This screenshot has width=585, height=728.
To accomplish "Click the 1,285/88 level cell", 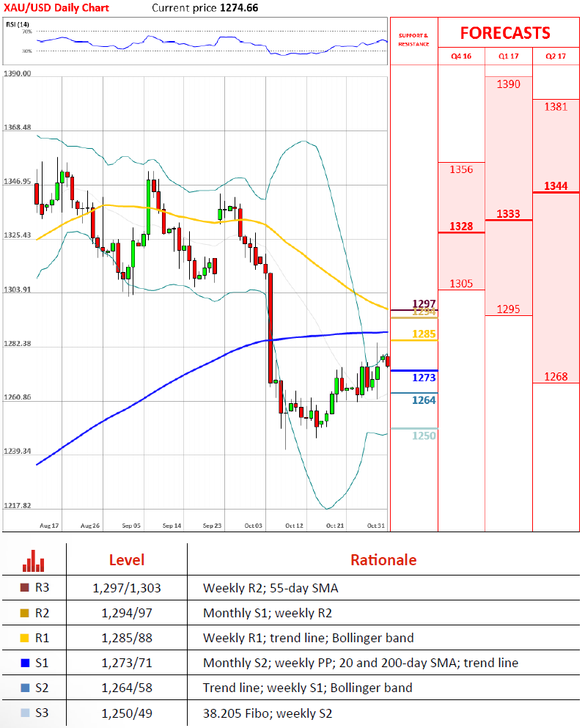I will pyautogui.click(x=127, y=639).
